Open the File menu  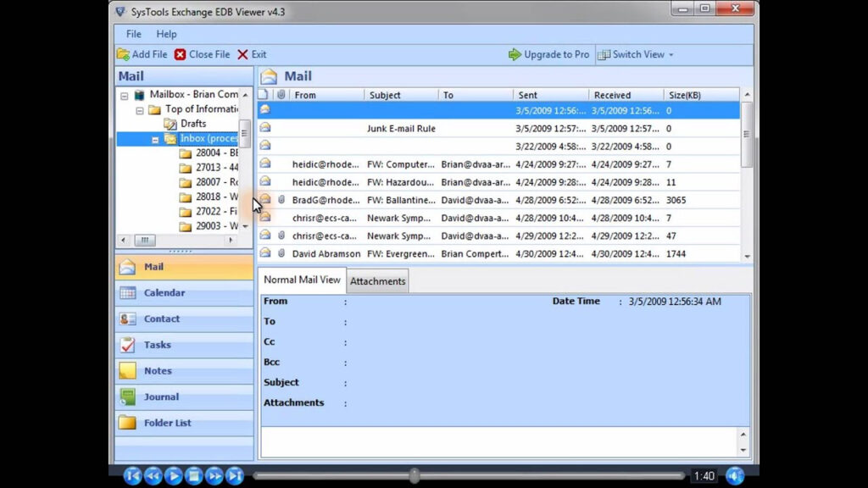tap(133, 34)
